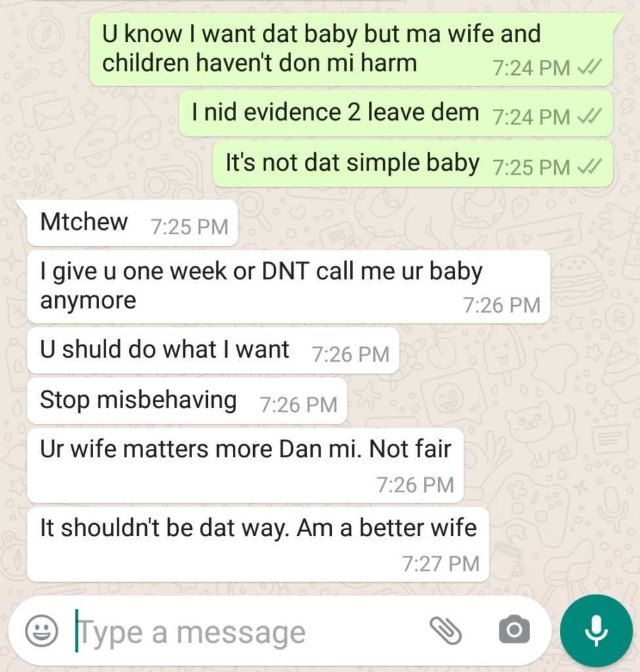Tap the green microphone voice button
Image resolution: width=640 pixels, height=672 pixels.
click(596, 631)
